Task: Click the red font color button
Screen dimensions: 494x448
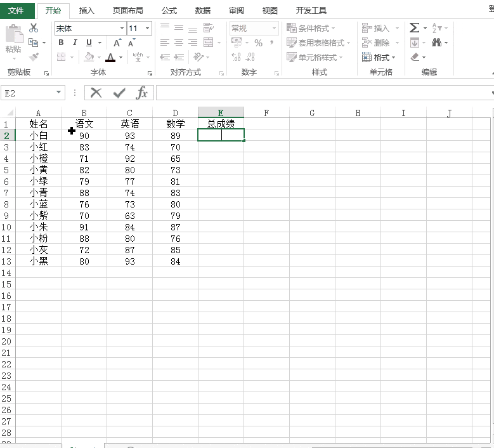Action: click(x=110, y=57)
